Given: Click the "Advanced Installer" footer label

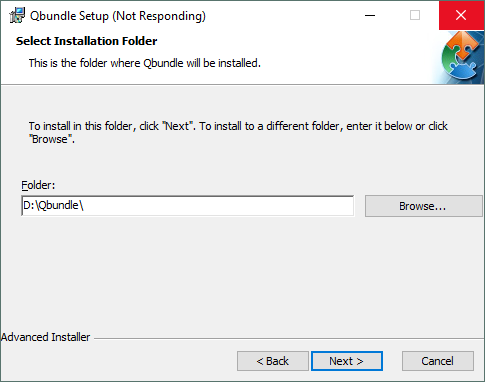Looking at the screenshot, I should 46,337.
